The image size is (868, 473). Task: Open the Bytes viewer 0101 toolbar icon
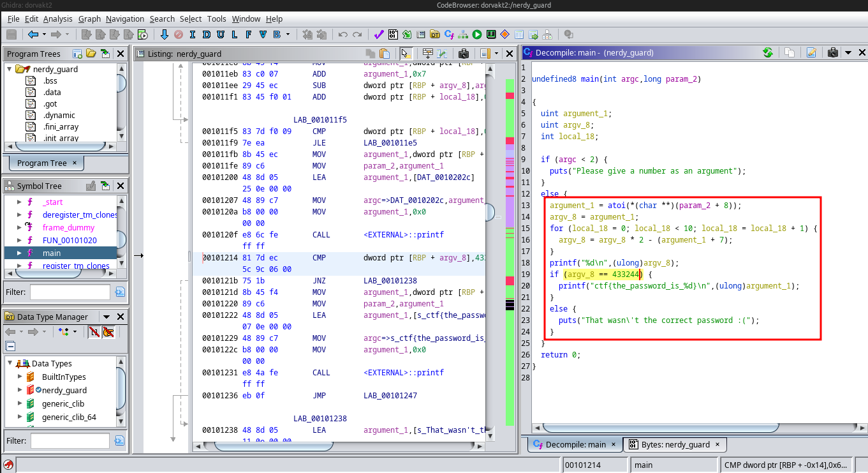pos(393,34)
